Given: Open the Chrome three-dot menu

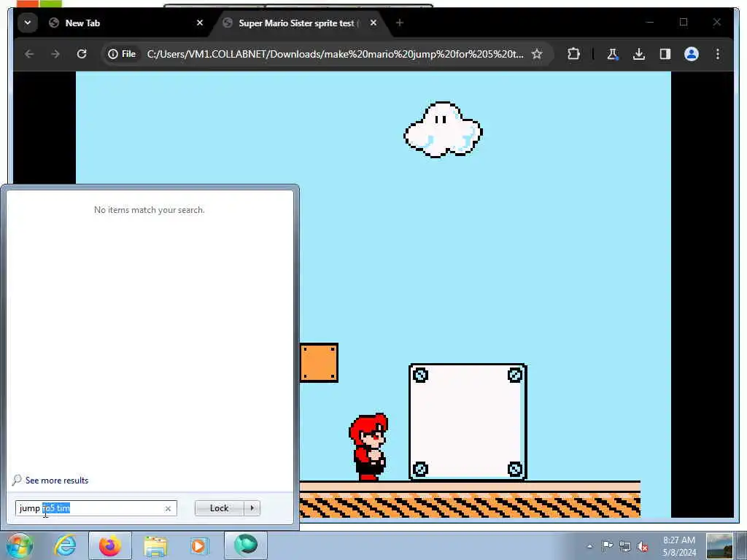Looking at the screenshot, I should (x=718, y=54).
